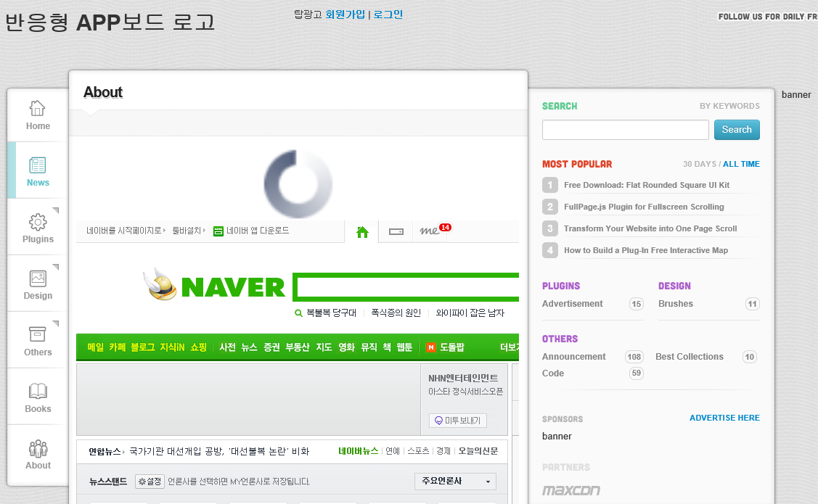Open the Design picture icon
This screenshot has height=504, width=818.
(x=38, y=278)
